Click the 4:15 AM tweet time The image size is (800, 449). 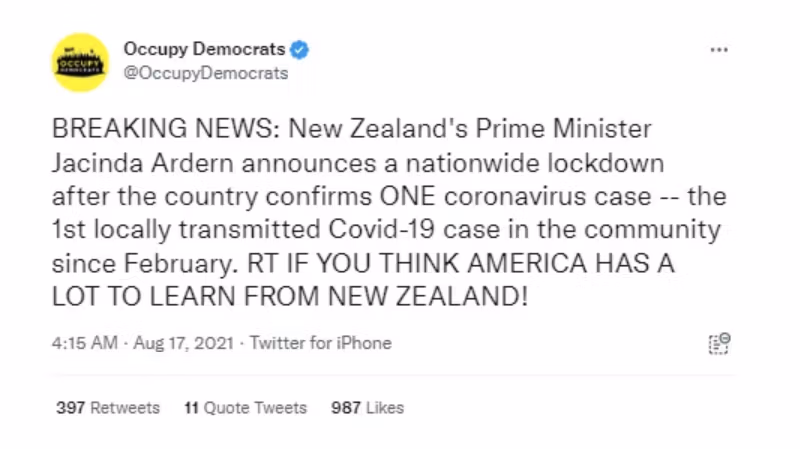(84, 343)
